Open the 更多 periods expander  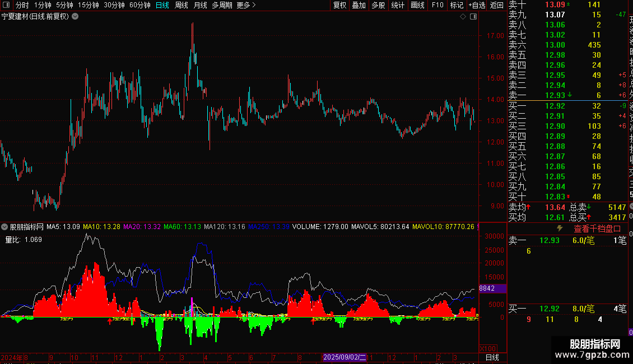click(x=246, y=5)
